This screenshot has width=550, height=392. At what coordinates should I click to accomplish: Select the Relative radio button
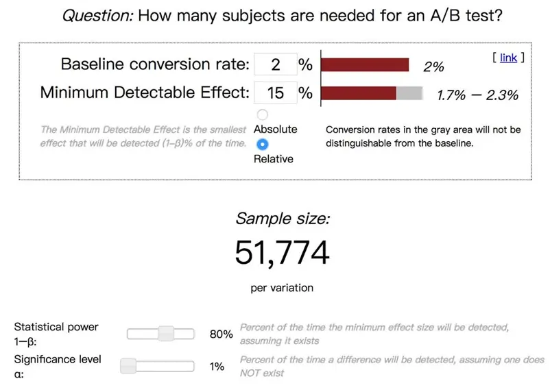tap(263, 144)
